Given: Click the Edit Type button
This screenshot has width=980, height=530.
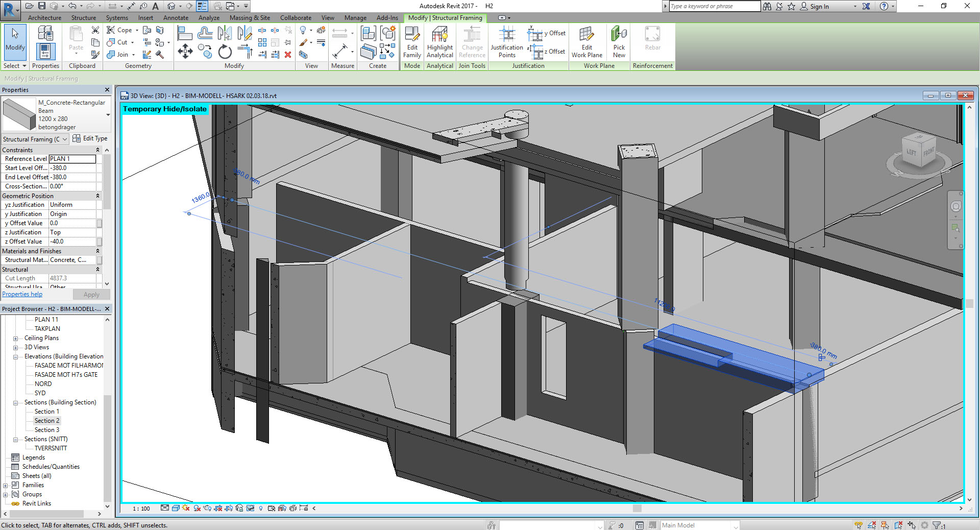Looking at the screenshot, I should tap(90, 138).
